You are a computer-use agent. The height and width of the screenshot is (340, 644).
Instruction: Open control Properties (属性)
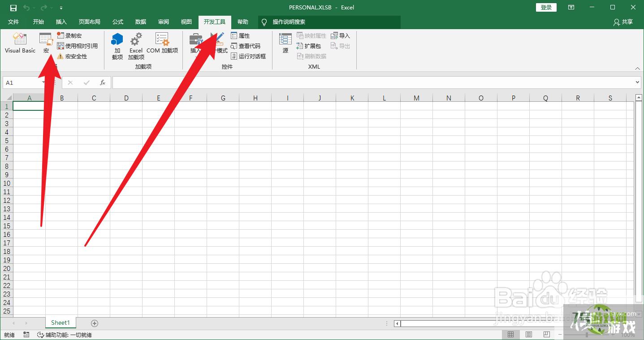pos(241,35)
